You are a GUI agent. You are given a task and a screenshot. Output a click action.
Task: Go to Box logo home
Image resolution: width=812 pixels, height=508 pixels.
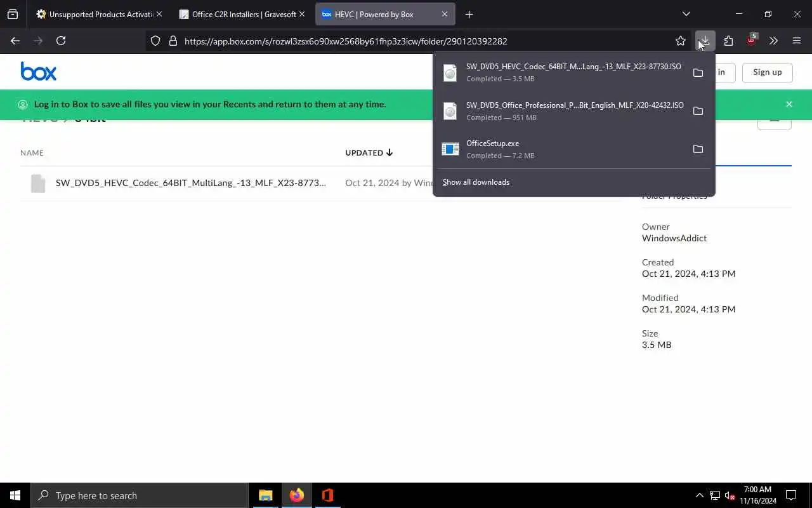[38, 71]
